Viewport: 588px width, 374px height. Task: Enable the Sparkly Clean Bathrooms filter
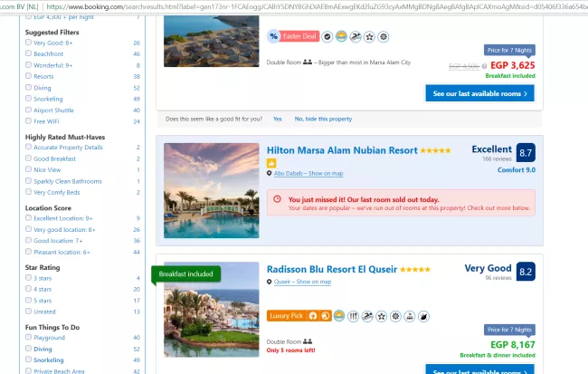tap(29, 180)
